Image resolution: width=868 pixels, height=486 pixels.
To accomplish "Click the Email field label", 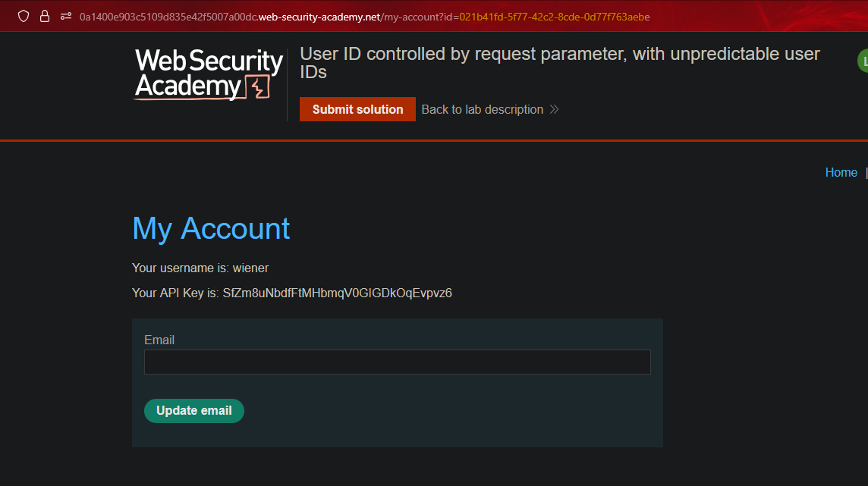I will [159, 340].
